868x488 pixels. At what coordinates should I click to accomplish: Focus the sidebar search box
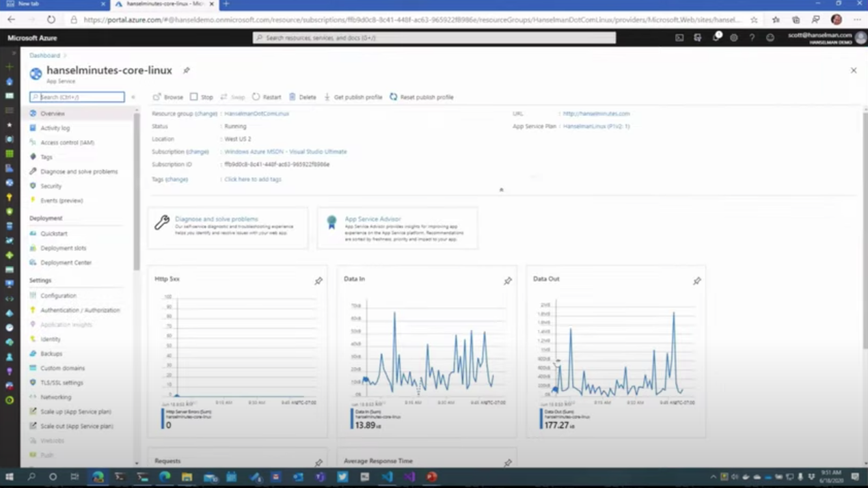tap(77, 97)
